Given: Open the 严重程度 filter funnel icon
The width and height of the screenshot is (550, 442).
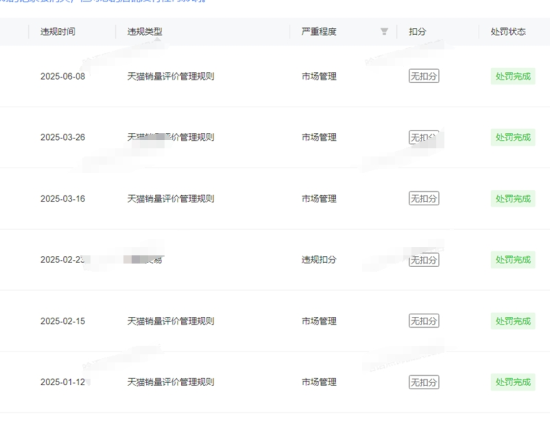Looking at the screenshot, I should 384,32.
